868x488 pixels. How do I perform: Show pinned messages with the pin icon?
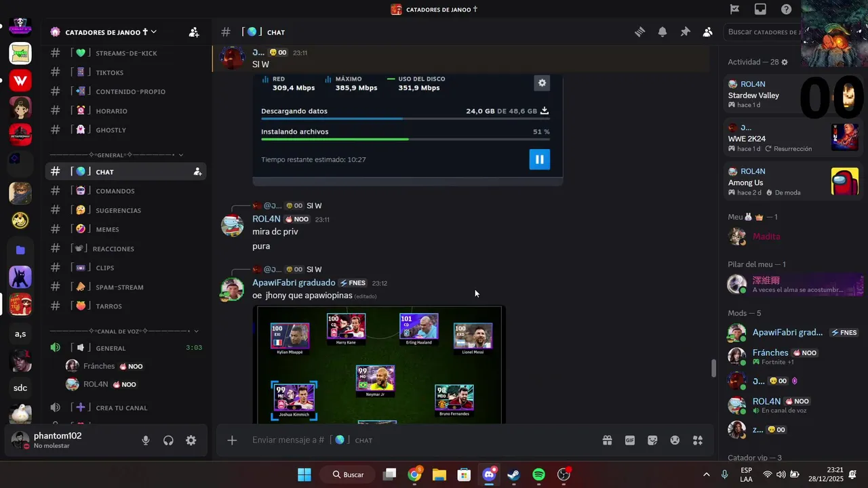685,32
